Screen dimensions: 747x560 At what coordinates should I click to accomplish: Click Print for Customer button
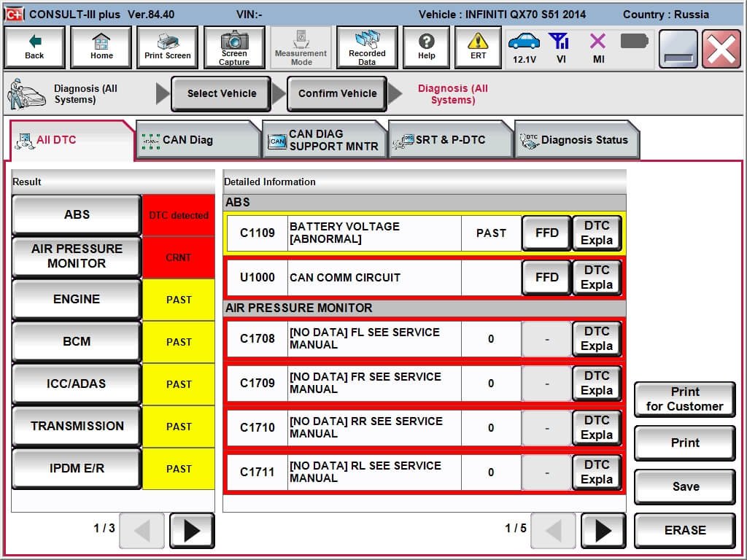pyautogui.click(x=685, y=399)
